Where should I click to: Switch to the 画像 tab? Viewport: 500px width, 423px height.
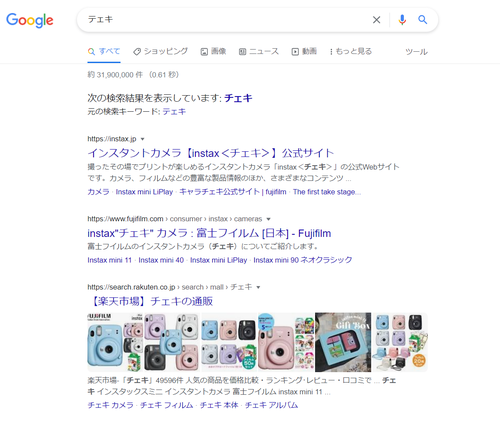(213, 51)
